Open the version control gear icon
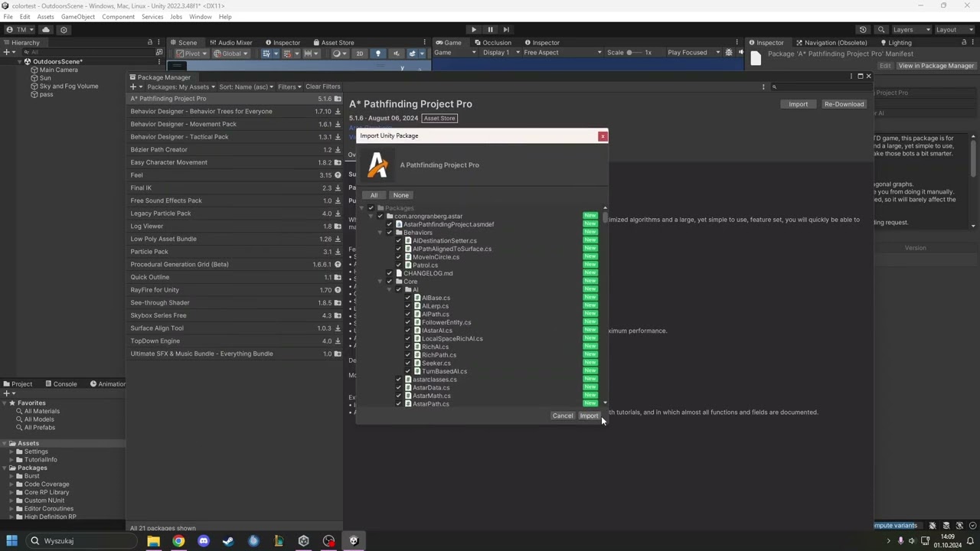This screenshot has width=980, height=551. [64, 30]
